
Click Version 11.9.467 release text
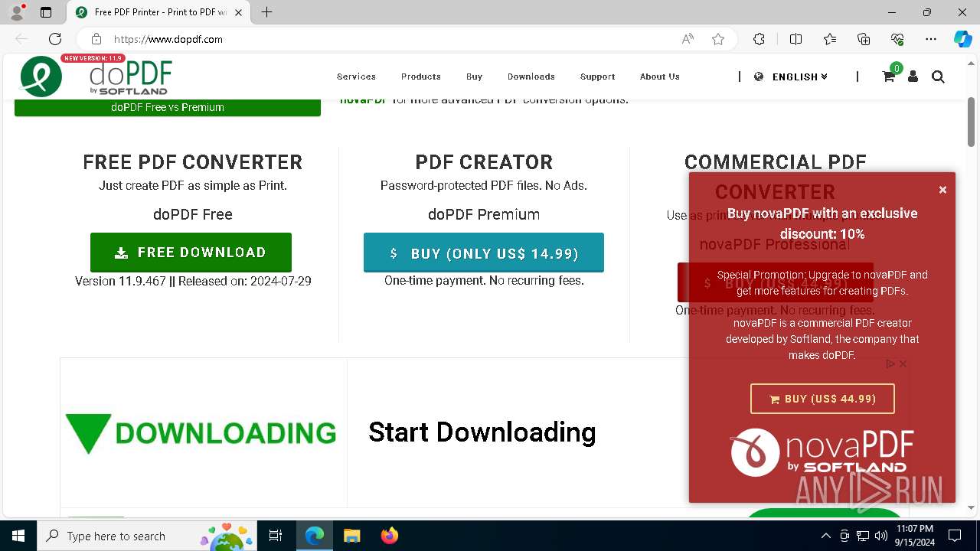(193, 281)
